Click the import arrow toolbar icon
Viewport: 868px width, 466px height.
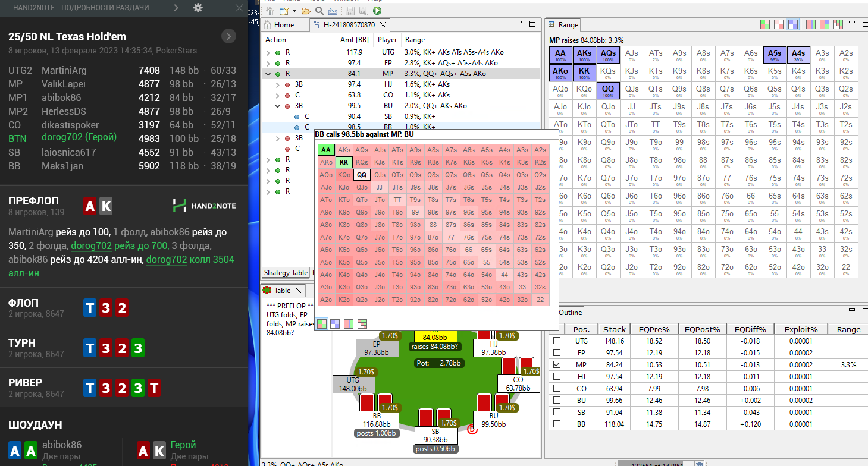click(x=333, y=11)
